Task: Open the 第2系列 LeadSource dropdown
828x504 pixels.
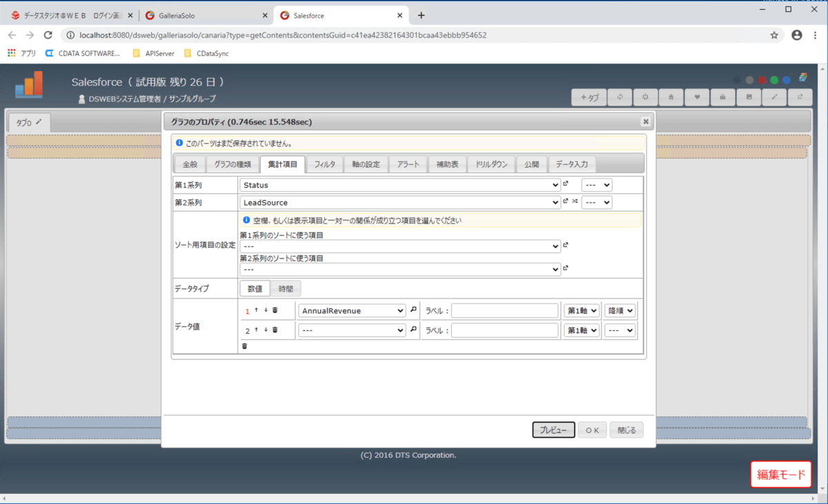Action: point(400,203)
